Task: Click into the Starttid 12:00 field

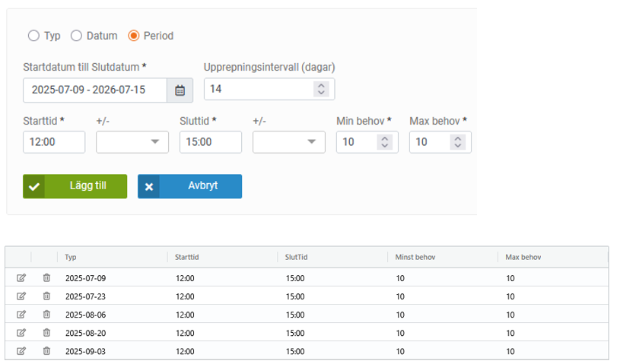Action: coord(54,142)
